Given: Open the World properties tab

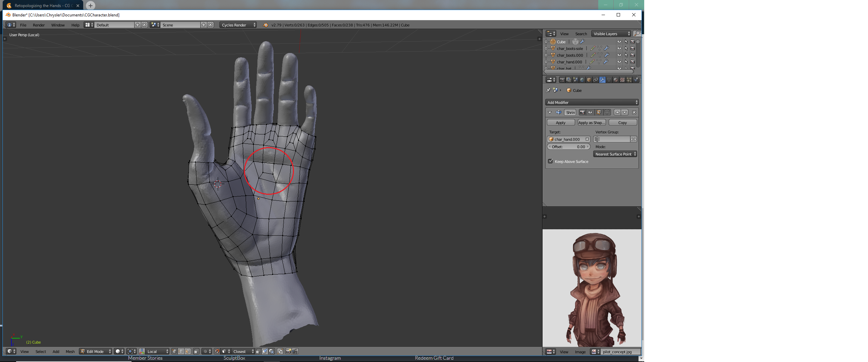Looking at the screenshot, I should (x=582, y=80).
